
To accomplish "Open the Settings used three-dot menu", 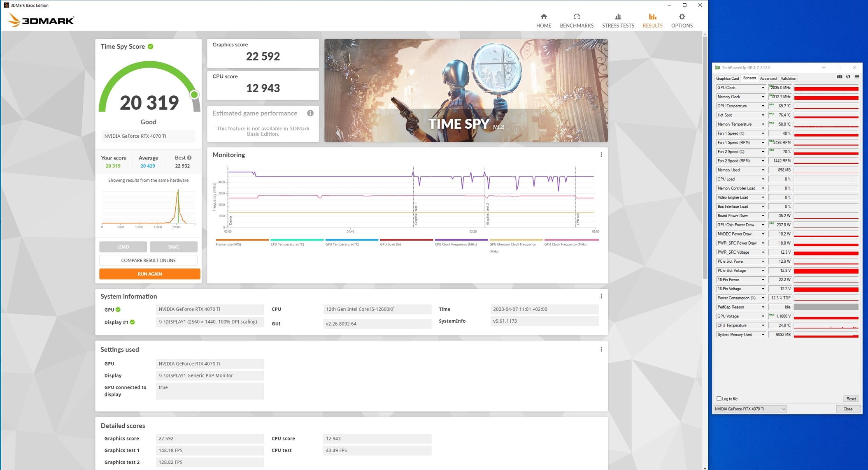I will [601, 349].
